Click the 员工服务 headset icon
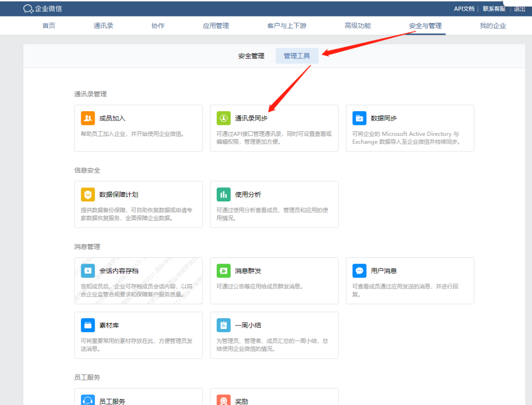 [88, 400]
